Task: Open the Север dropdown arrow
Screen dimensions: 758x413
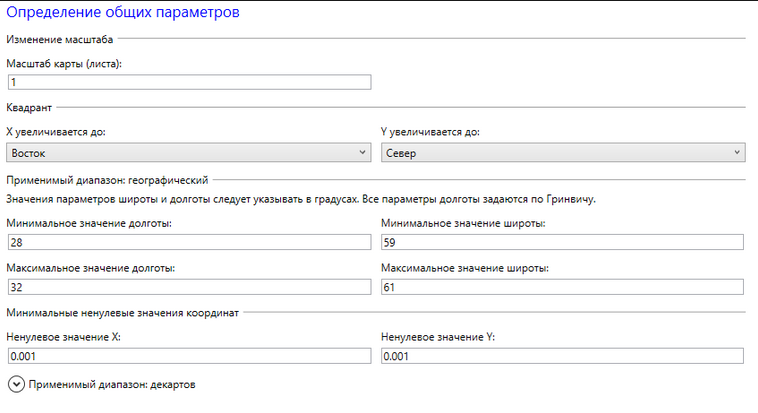Action: tap(737, 153)
